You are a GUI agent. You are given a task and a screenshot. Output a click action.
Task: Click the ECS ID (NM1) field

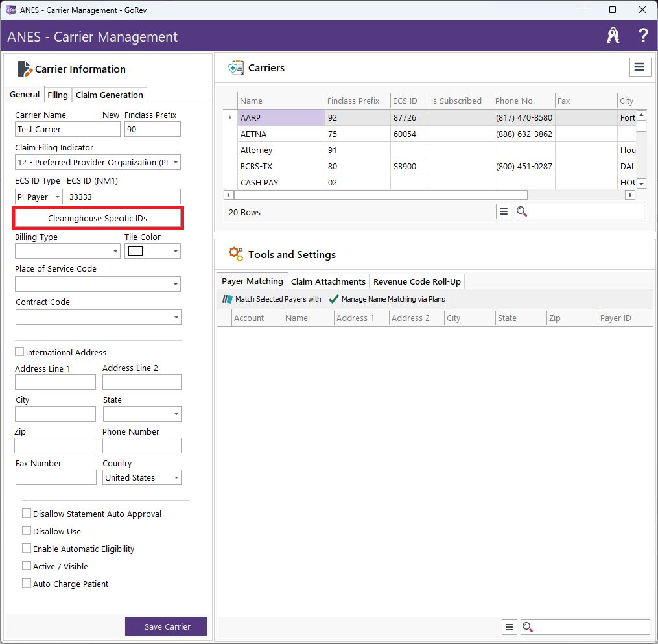coord(124,197)
